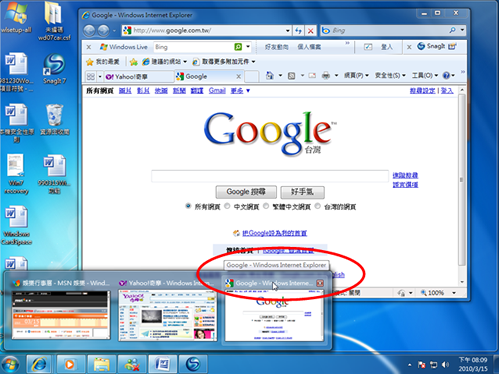
Task: Click the Yahoo window preview thumbnail
Action: [168, 315]
